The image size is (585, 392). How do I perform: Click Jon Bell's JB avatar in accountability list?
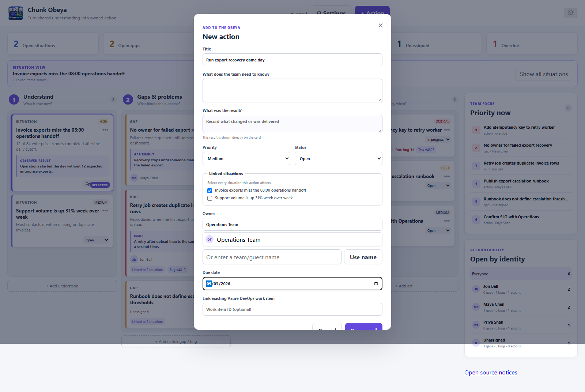coord(476,289)
